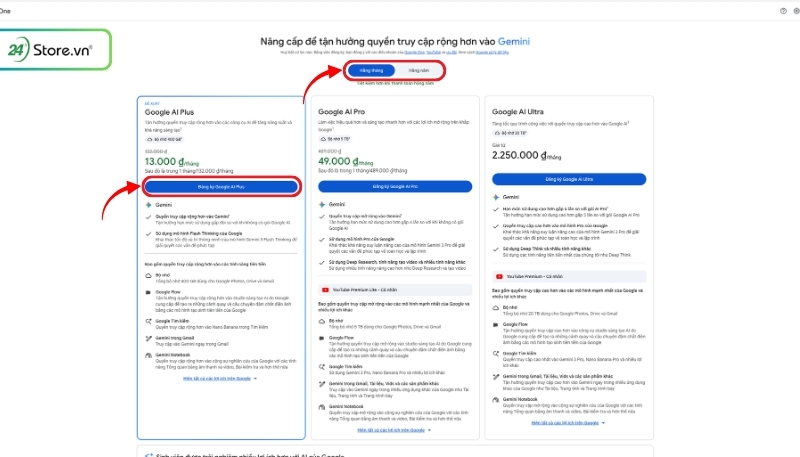
Task: Open the Google One terms link under heading
Action: tap(414, 52)
